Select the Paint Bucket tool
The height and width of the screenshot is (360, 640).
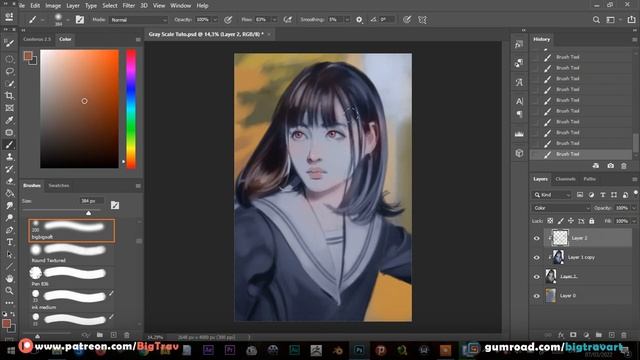click(9, 193)
